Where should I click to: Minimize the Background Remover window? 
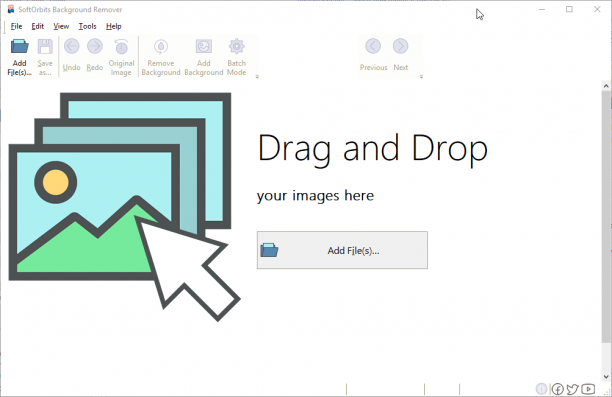click(542, 9)
